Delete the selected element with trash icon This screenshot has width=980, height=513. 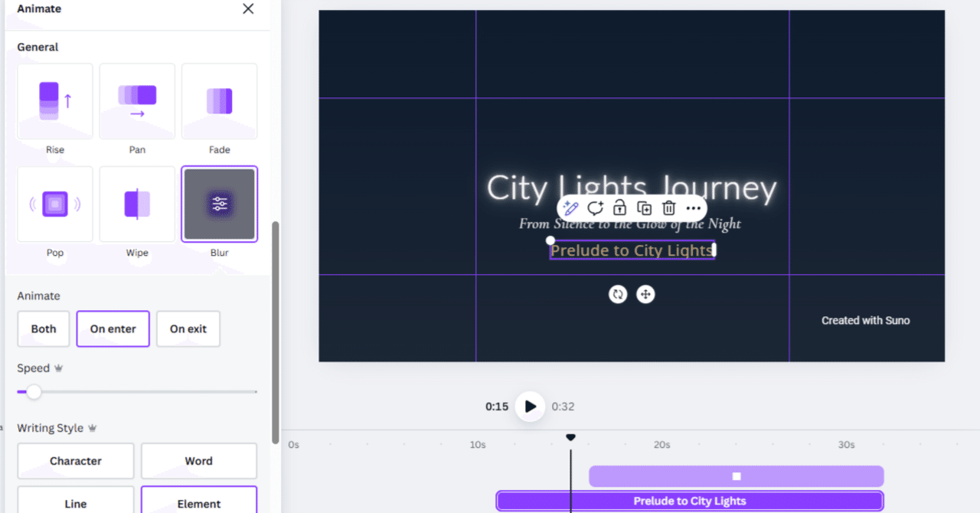[668, 208]
